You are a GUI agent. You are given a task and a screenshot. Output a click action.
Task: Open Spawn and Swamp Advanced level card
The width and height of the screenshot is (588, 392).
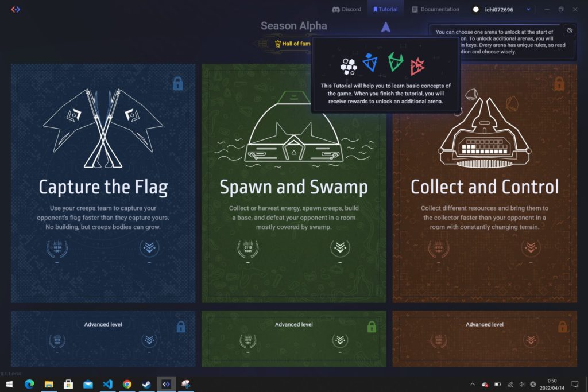click(x=293, y=339)
